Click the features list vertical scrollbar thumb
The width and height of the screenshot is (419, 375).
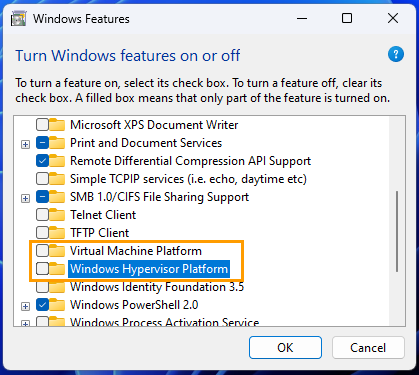(x=397, y=232)
